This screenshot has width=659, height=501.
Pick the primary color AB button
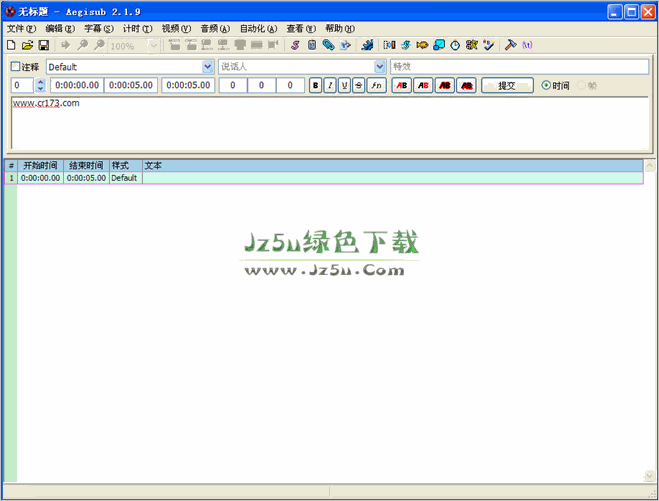coord(402,85)
